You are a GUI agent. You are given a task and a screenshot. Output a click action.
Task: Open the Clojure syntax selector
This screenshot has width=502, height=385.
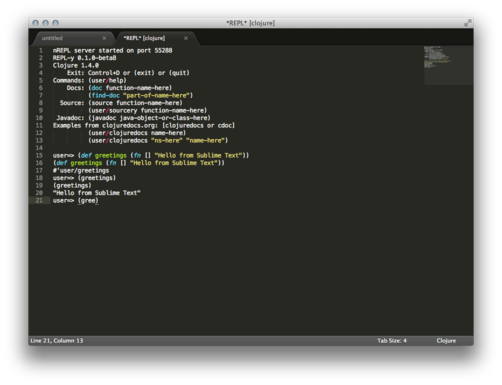point(446,341)
